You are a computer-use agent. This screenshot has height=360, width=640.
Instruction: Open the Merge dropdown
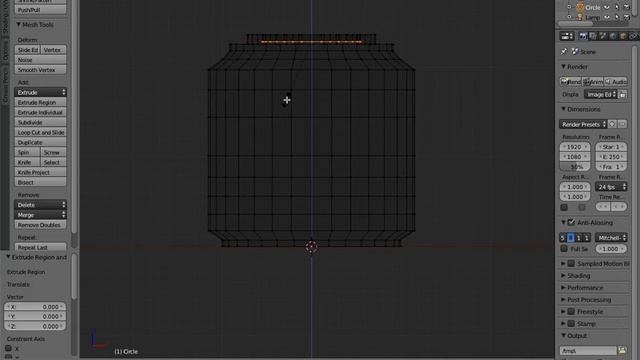click(40, 215)
